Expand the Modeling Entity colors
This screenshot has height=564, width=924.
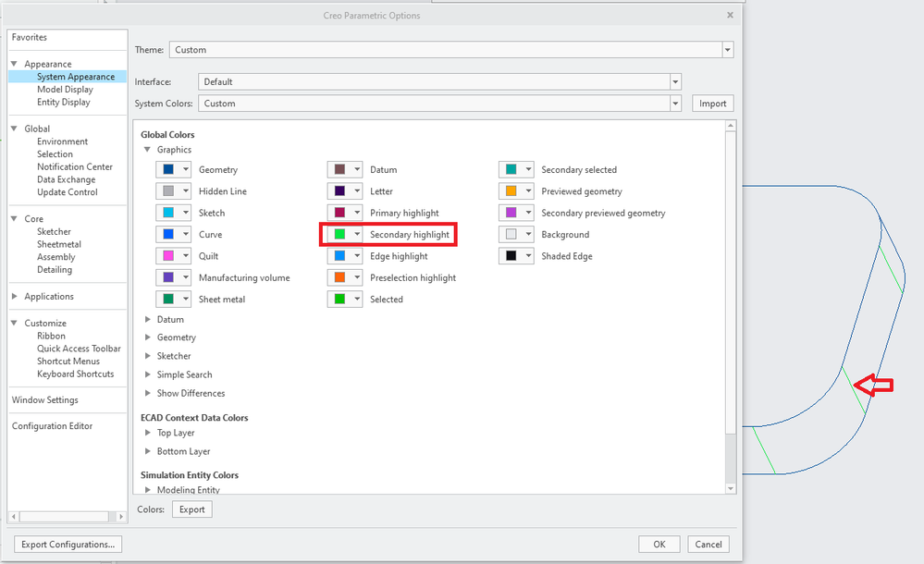(x=147, y=489)
